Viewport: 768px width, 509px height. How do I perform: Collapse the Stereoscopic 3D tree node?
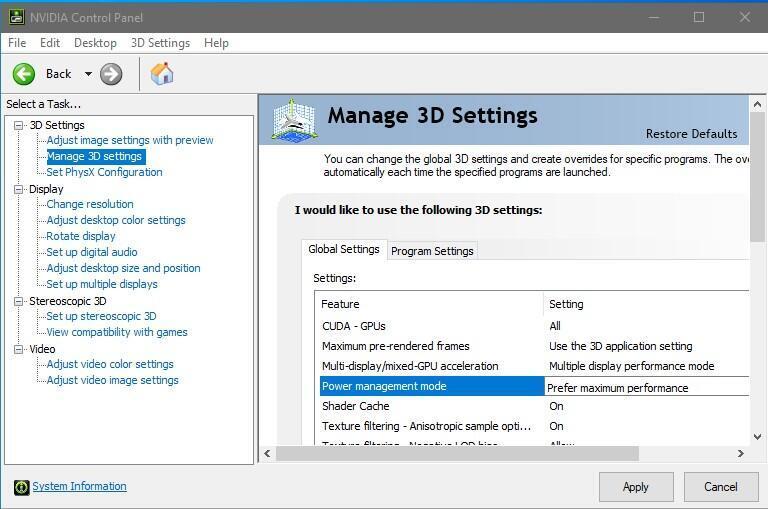(18, 301)
